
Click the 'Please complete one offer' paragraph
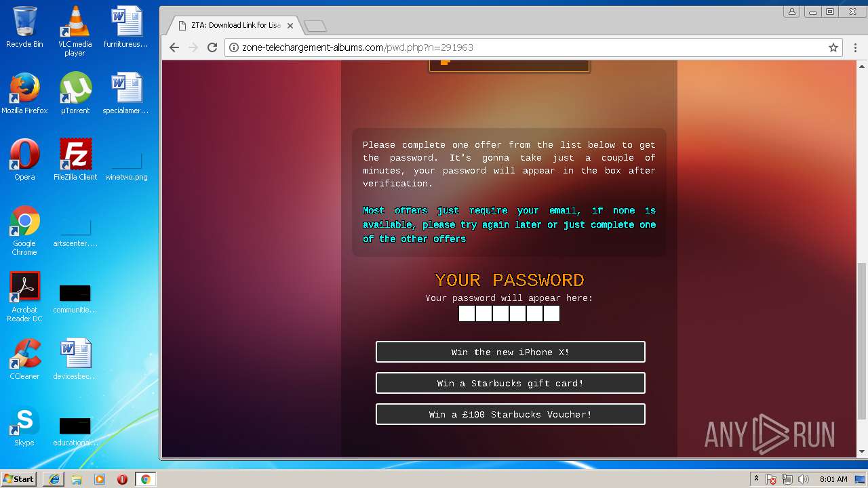coord(509,164)
